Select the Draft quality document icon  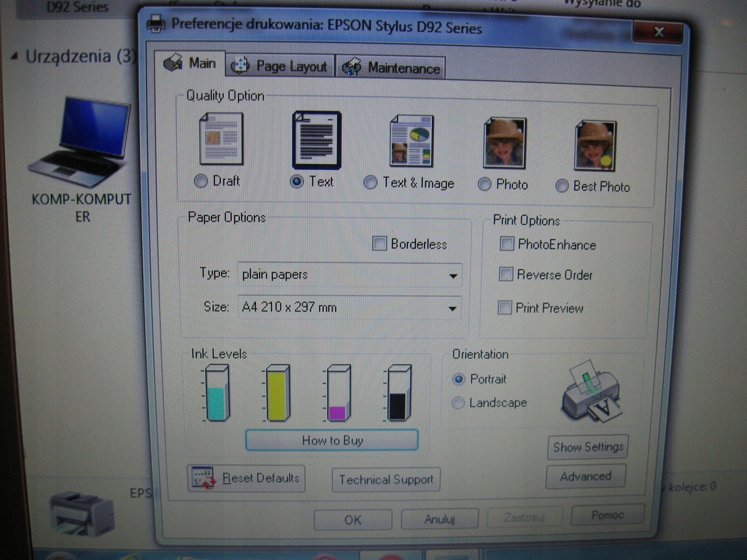(x=221, y=139)
